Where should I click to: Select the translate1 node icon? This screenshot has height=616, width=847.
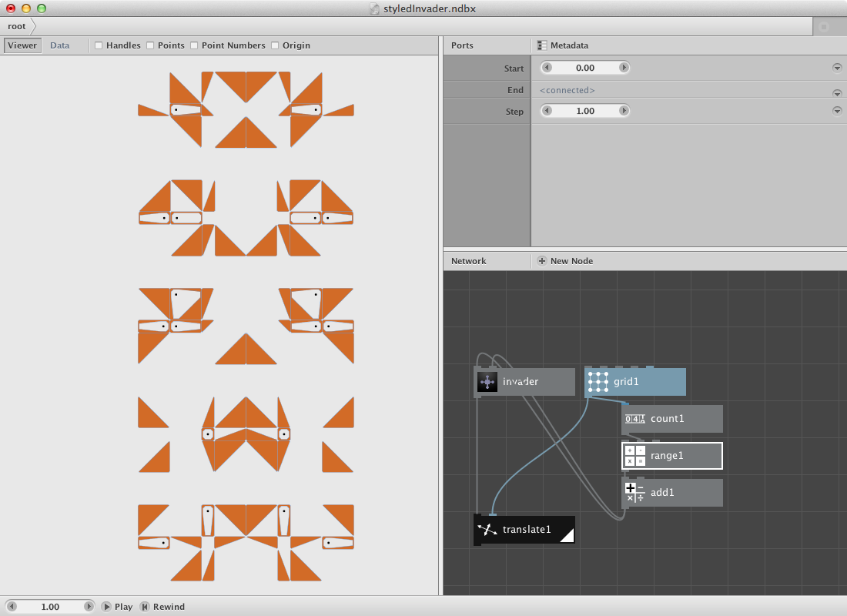[x=487, y=530]
